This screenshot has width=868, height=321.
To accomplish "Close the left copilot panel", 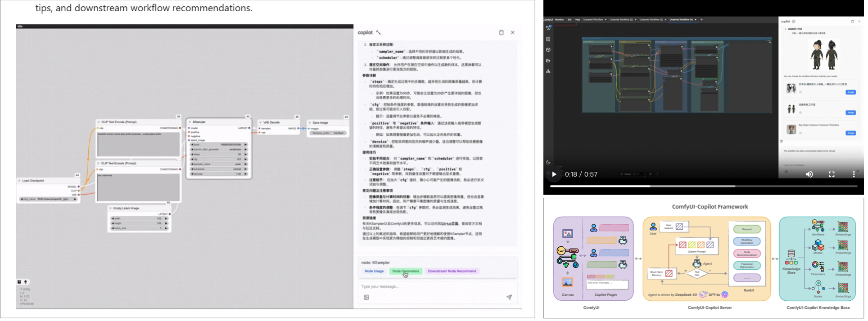I will 513,32.
